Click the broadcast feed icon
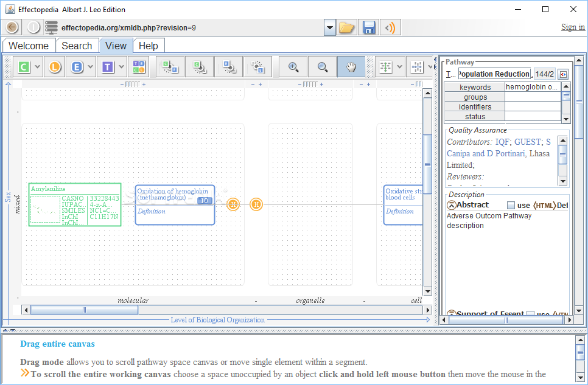588x385 pixels. tap(390, 27)
